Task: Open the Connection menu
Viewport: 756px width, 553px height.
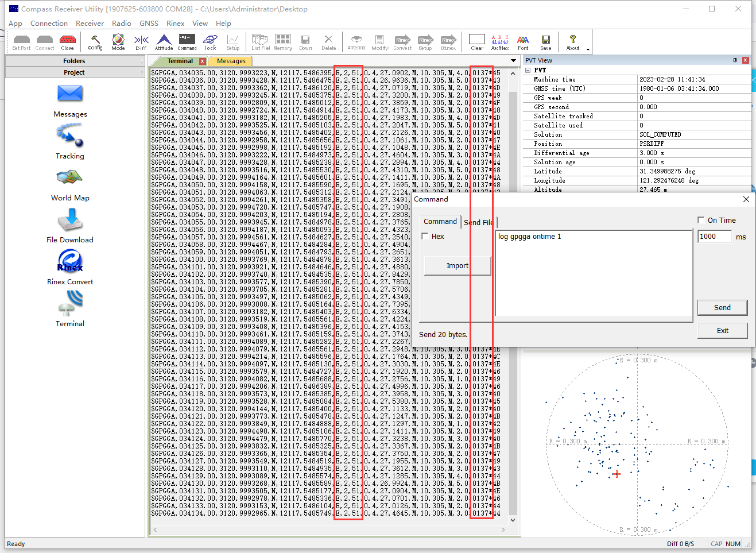Action: (49, 24)
